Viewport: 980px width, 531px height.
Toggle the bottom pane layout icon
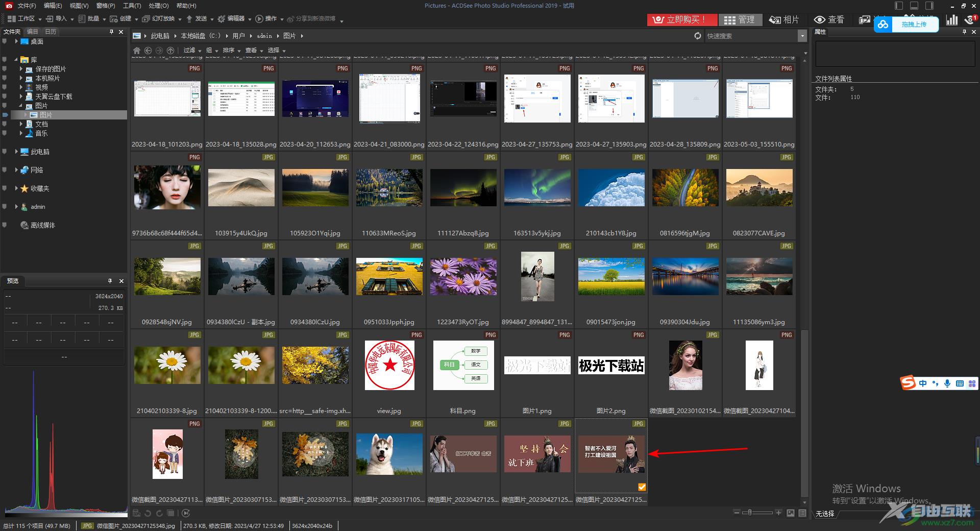[x=914, y=6]
